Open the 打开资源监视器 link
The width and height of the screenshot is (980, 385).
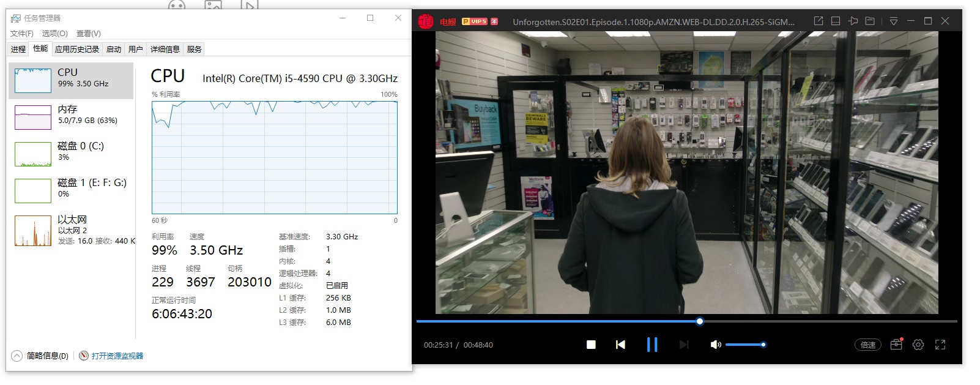coord(117,356)
